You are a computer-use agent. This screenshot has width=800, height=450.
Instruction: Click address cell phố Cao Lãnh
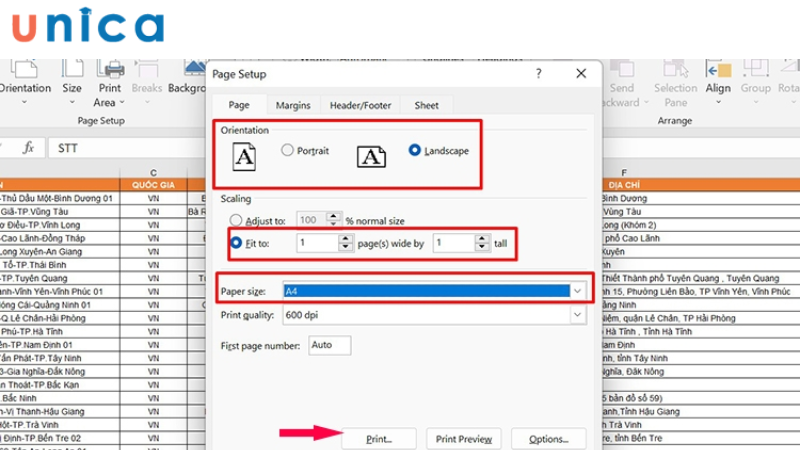(x=702, y=238)
